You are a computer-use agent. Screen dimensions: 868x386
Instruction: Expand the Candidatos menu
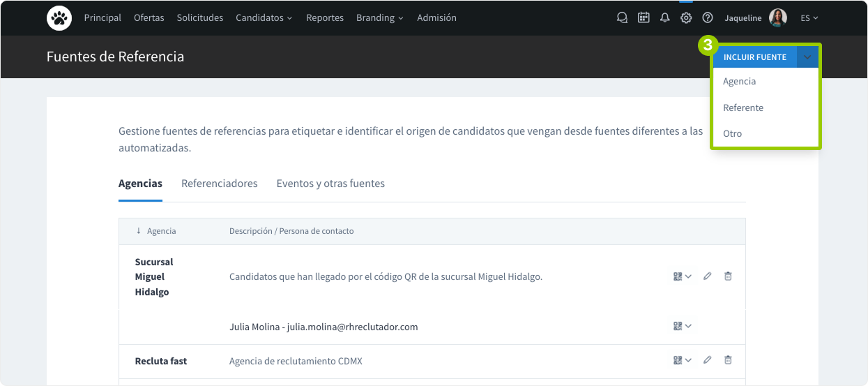pyautogui.click(x=264, y=18)
